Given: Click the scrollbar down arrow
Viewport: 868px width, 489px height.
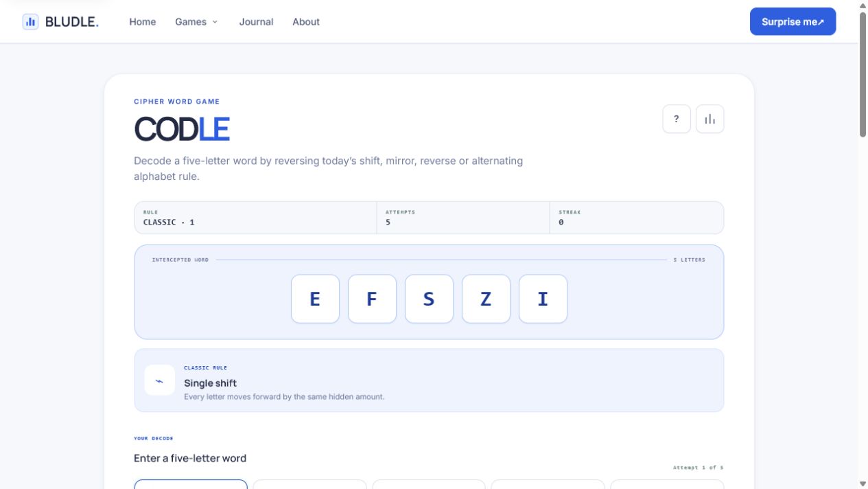Looking at the screenshot, I should click(863, 484).
